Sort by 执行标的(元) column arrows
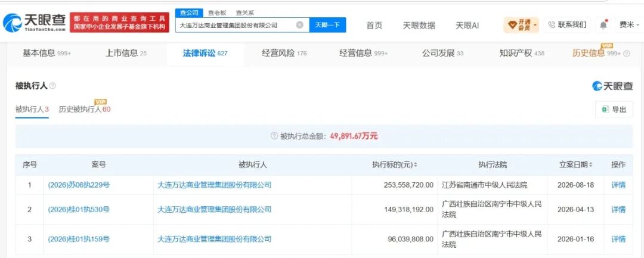 click(415, 165)
